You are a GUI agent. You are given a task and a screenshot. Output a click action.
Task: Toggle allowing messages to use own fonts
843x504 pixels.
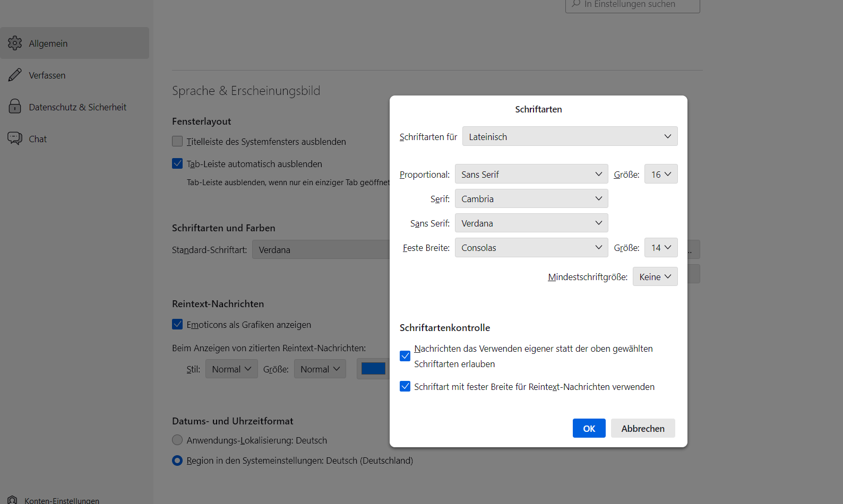pos(405,356)
